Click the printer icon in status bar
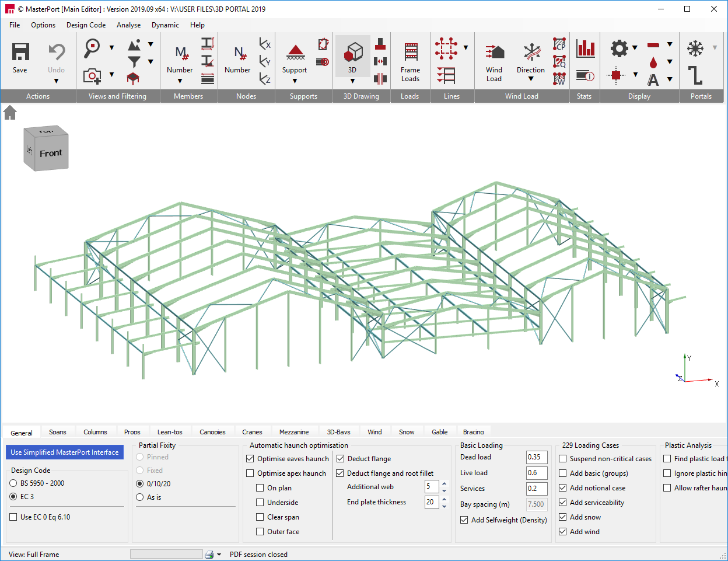The height and width of the screenshot is (561, 728). click(209, 555)
